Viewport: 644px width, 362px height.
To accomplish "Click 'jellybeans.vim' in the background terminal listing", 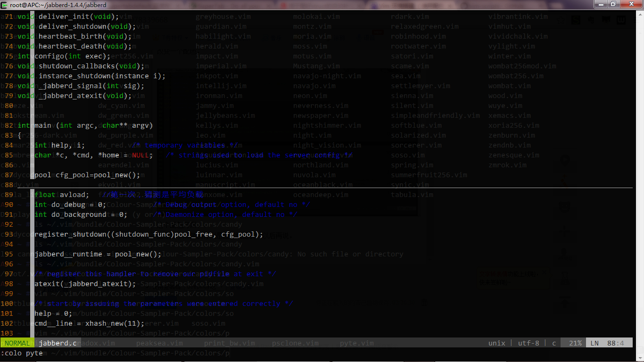I will pos(225,115).
